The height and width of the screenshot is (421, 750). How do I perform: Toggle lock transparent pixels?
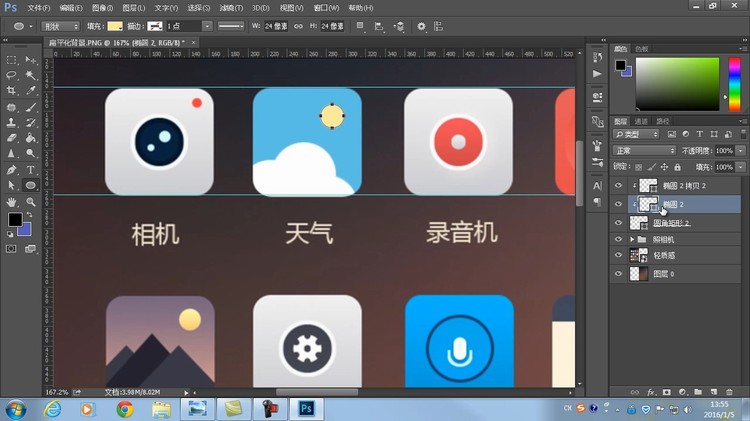coord(639,167)
